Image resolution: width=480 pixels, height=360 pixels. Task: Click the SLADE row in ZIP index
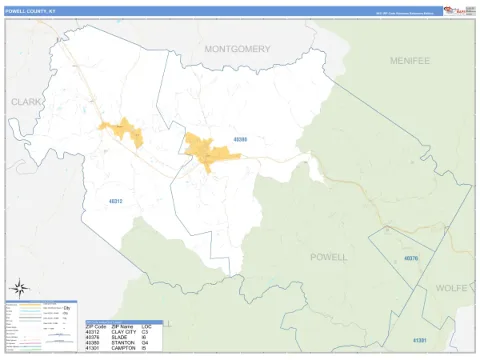tap(124, 337)
